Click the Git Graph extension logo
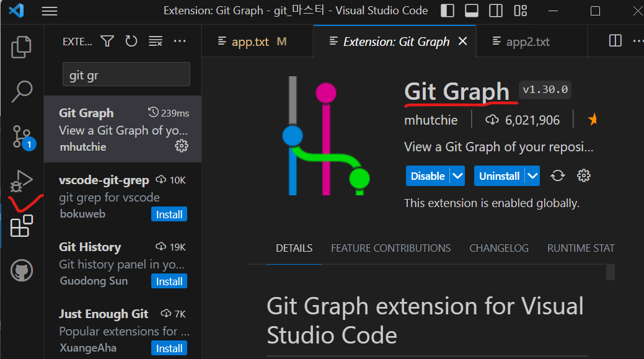 click(x=326, y=136)
